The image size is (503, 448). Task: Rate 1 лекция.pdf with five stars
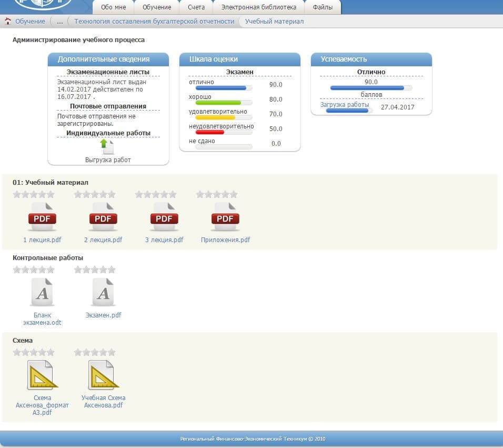click(51, 195)
